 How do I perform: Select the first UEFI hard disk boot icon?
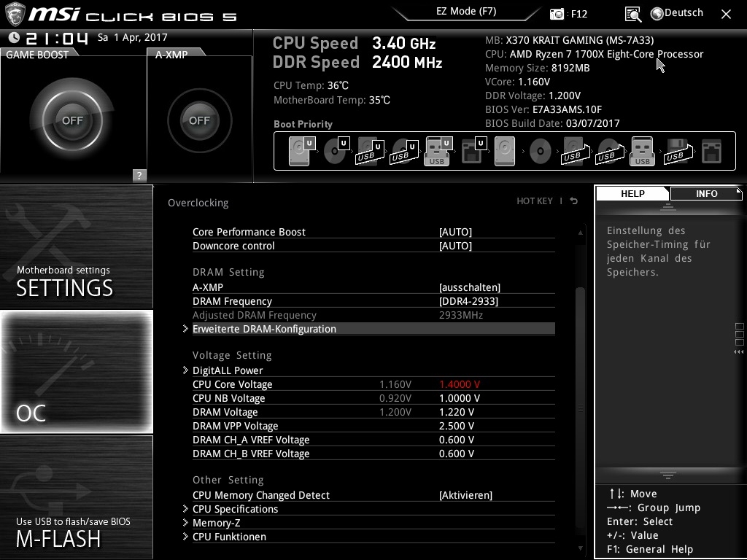[x=301, y=152]
